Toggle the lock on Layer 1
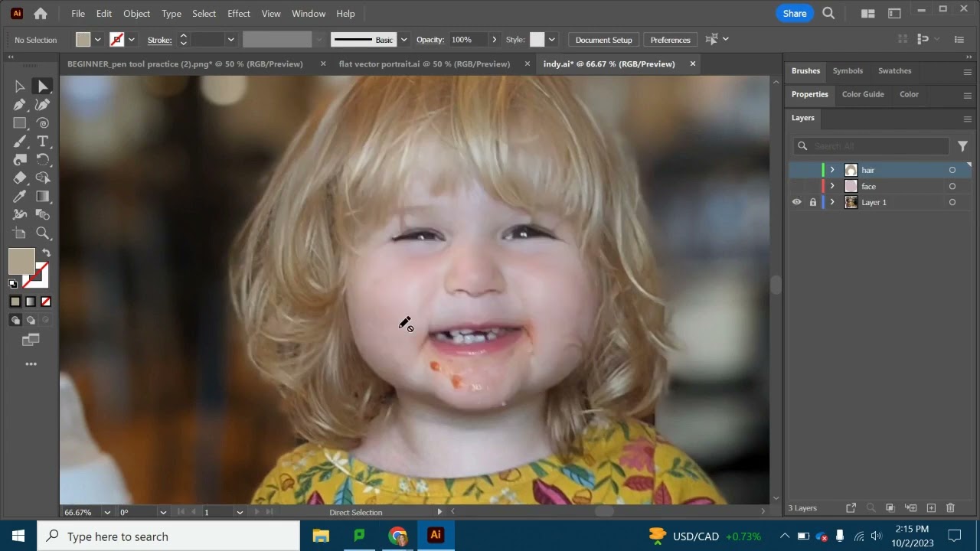This screenshot has height=551, width=980. tap(813, 202)
